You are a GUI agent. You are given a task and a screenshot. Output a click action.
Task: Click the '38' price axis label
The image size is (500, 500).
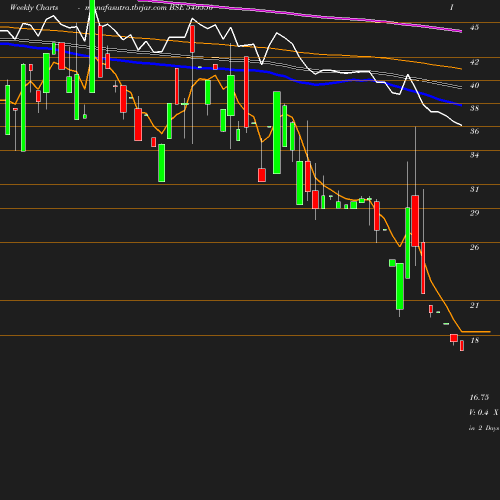(474, 108)
